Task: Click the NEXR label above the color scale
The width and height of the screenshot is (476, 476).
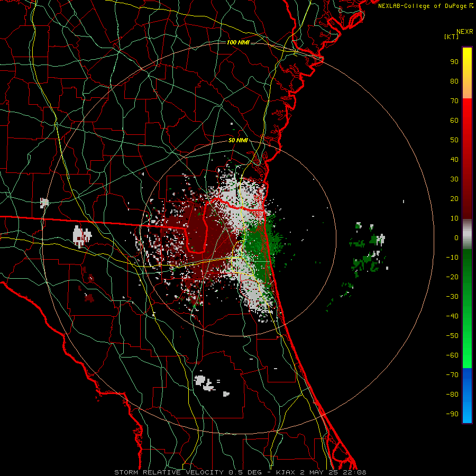Action: click(465, 32)
